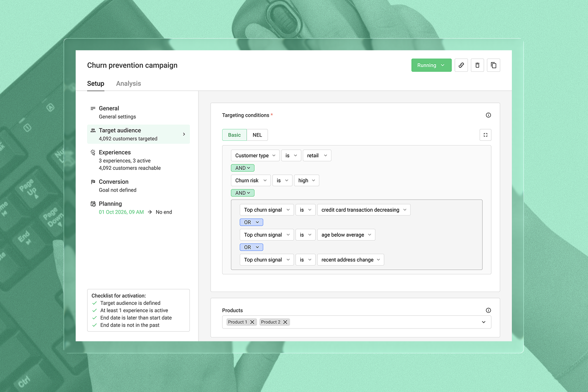The width and height of the screenshot is (588, 392).
Task: Select the Basic editor mode
Action: coord(234,135)
